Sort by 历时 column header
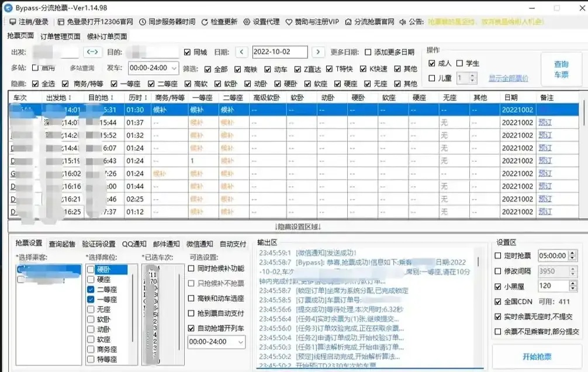This screenshot has width=588, height=372. coord(137,98)
